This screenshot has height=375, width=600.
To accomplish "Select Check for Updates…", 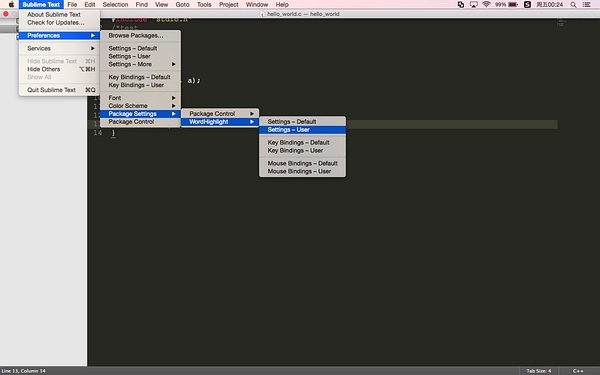I will pos(59,23).
